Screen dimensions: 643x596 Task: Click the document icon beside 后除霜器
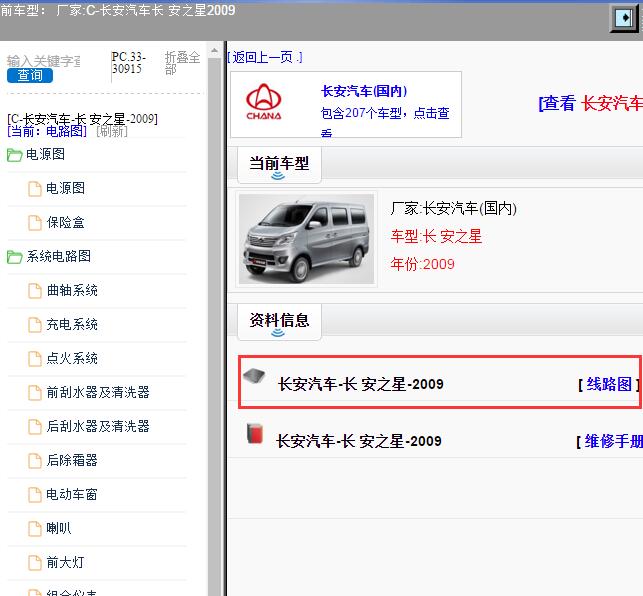[x=35, y=461]
